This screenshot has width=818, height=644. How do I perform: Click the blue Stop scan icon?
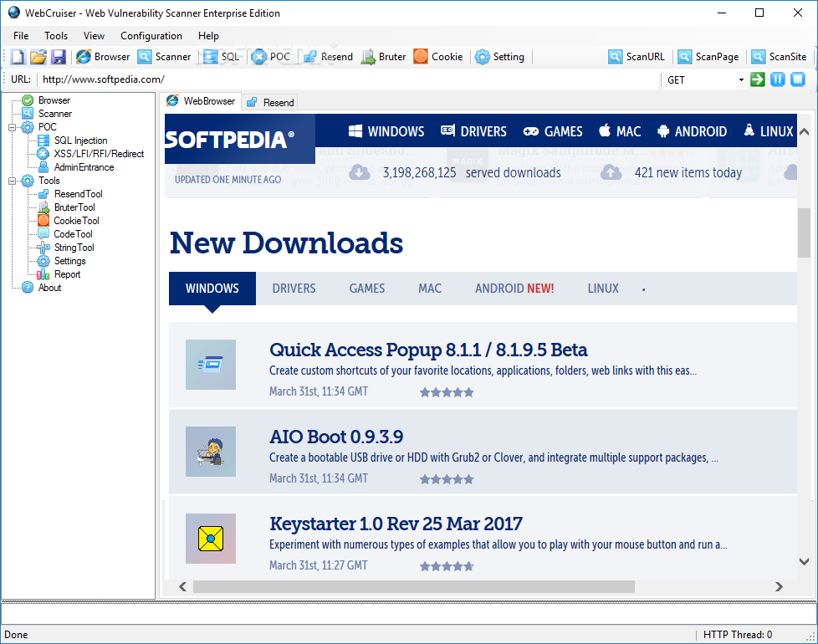pos(798,79)
